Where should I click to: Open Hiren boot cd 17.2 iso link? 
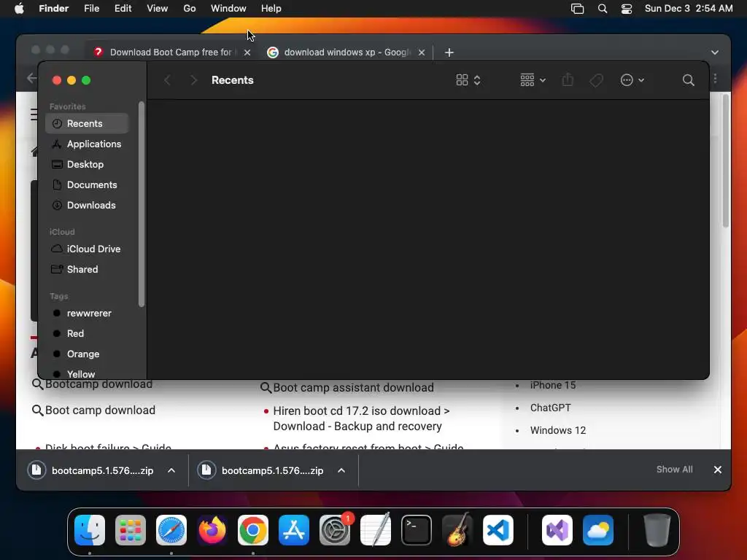(362, 419)
